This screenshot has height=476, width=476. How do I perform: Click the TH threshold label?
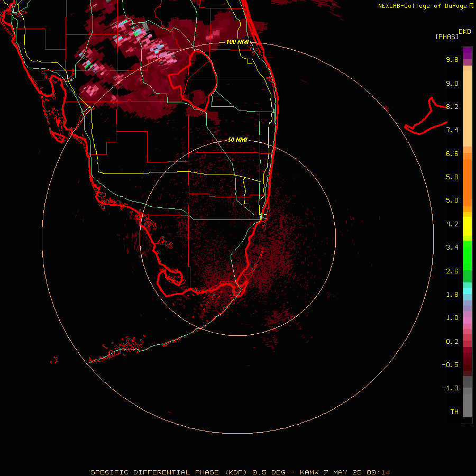coord(454,412)
